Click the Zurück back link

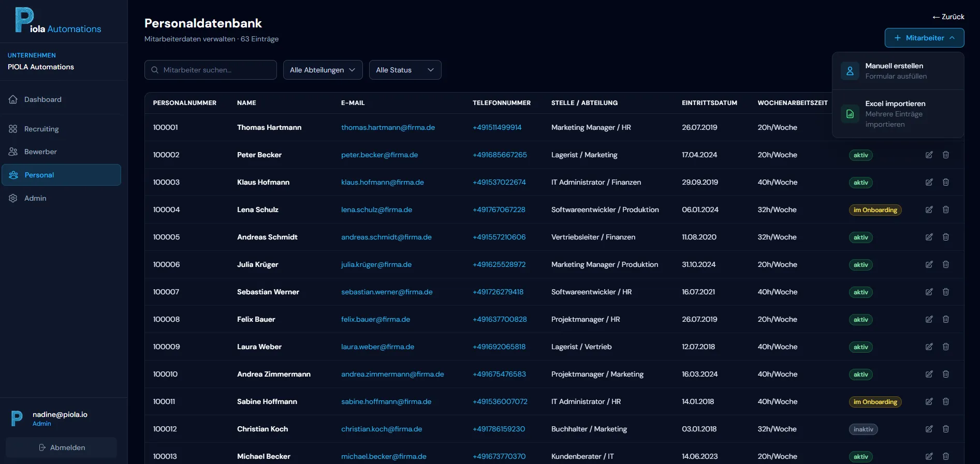[x=948, y=17]
